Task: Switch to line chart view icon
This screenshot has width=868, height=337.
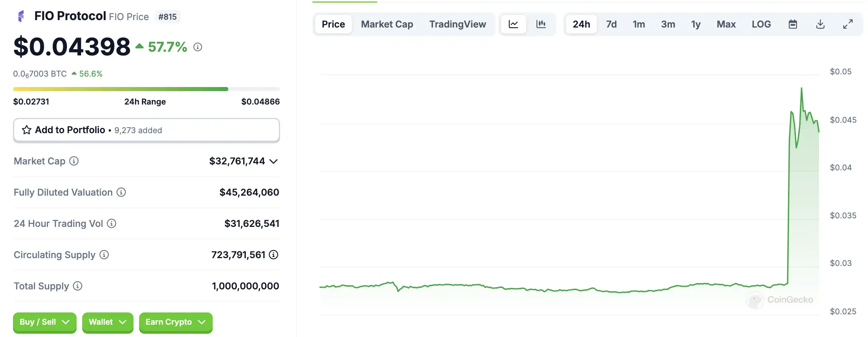Action: click(513, 25)
